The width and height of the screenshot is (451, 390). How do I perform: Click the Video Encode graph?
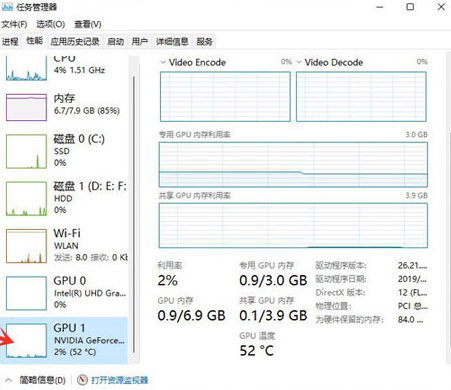coord(225,97)
